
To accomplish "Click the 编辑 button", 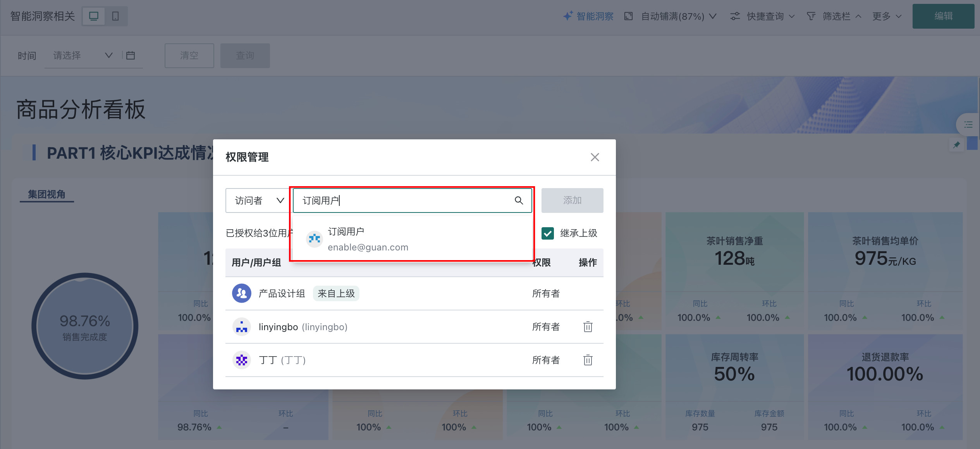I will tap(943, 16).
